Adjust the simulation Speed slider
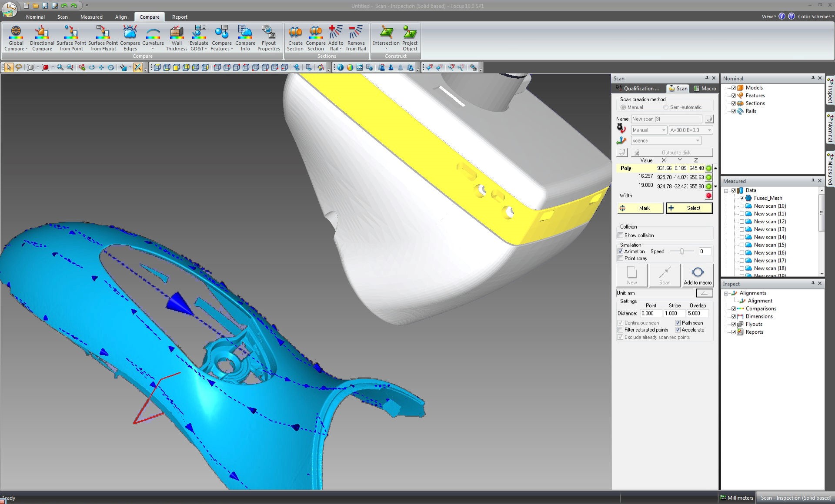835x504 pixels. 681,252
